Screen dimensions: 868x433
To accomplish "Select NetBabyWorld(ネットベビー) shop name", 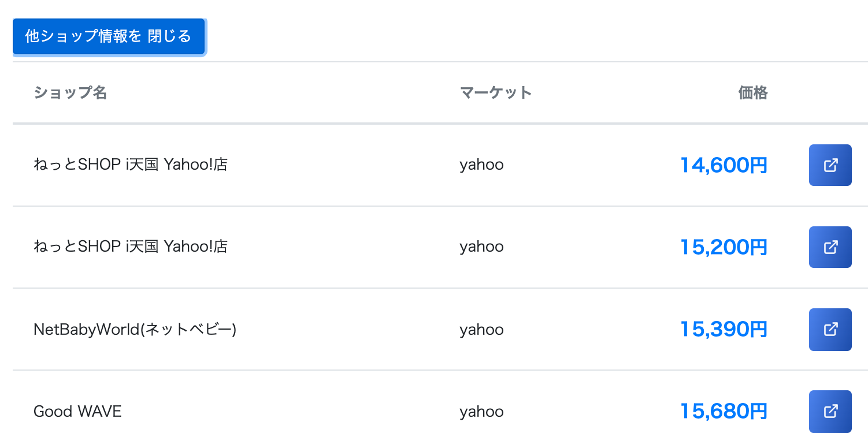I will click(135, 330).
